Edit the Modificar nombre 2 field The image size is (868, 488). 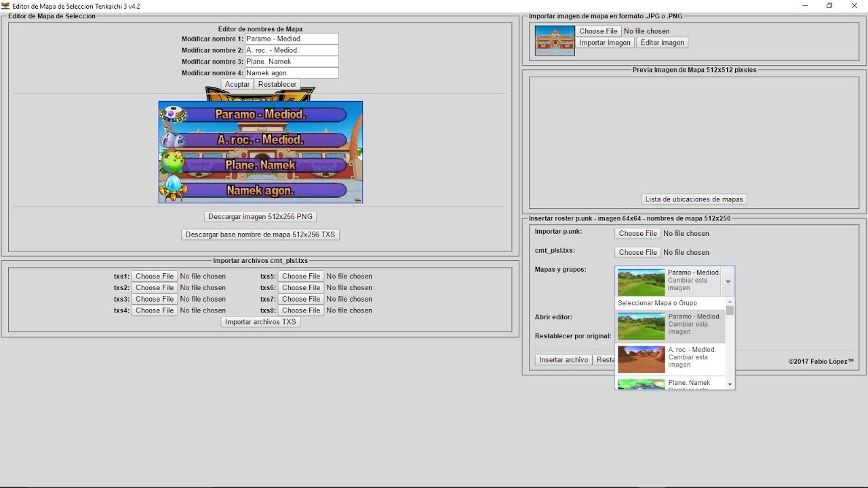coord(292,50)
